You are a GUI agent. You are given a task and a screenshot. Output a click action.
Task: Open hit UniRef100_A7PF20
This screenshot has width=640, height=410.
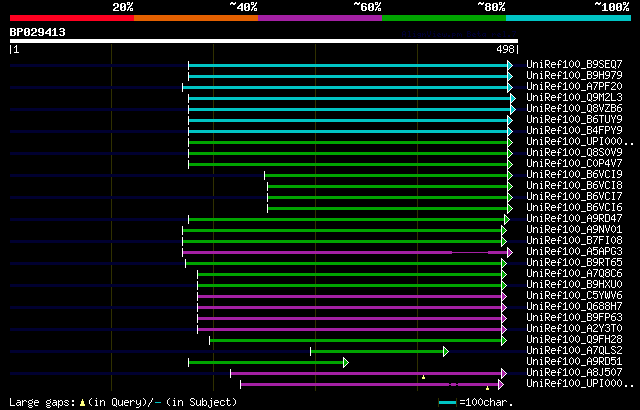pyautogui.click(x=574, y=86)
